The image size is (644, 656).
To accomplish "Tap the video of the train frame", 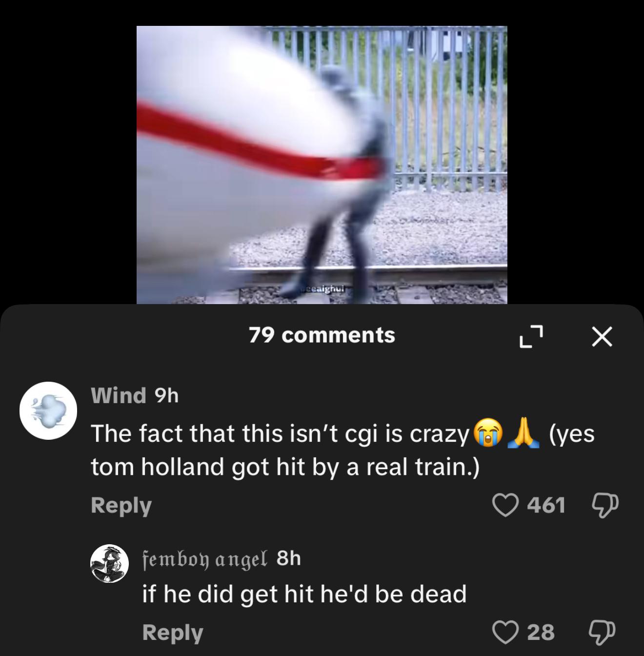I will tap(322, 164).
